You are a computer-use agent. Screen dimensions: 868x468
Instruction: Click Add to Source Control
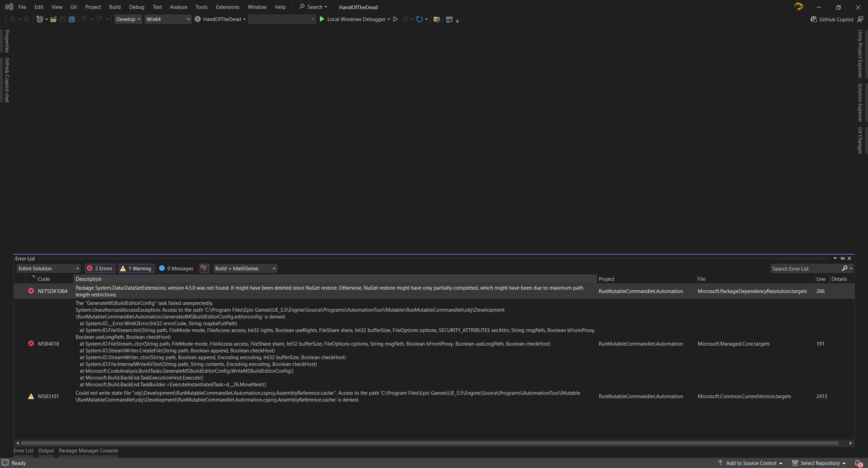pos(751,463)
